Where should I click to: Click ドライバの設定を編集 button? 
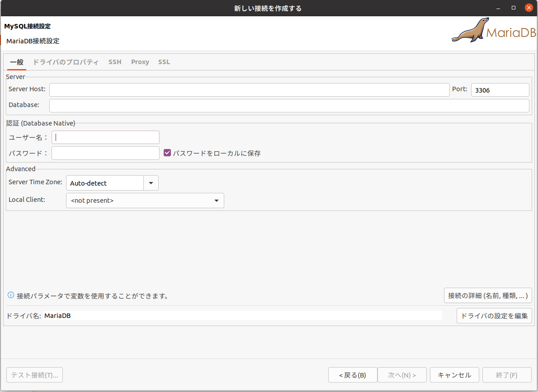tap(494, 316)
